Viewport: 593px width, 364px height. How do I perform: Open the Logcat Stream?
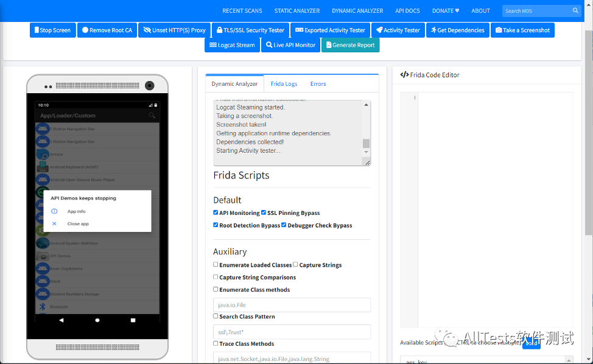[232, 45]
